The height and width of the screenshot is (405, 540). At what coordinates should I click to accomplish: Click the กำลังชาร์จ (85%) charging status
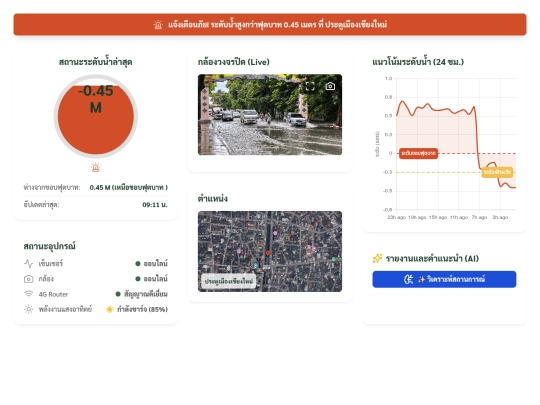(142, 309)
